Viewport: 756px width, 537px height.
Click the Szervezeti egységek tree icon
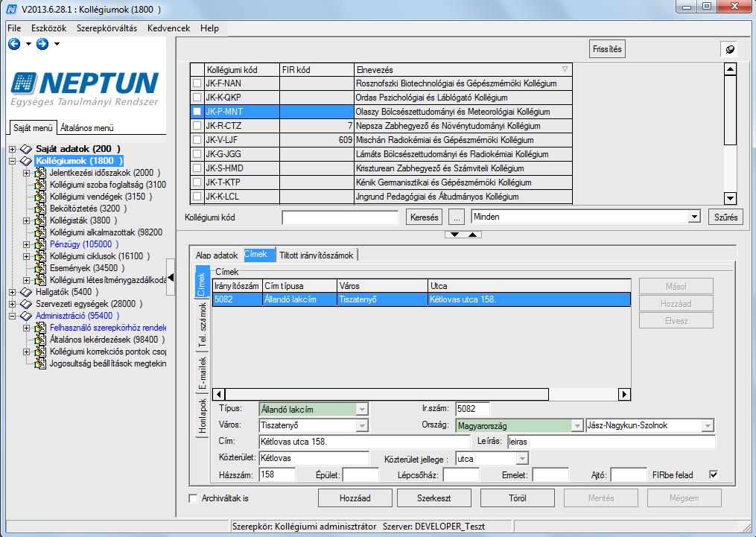pos(26,304)
